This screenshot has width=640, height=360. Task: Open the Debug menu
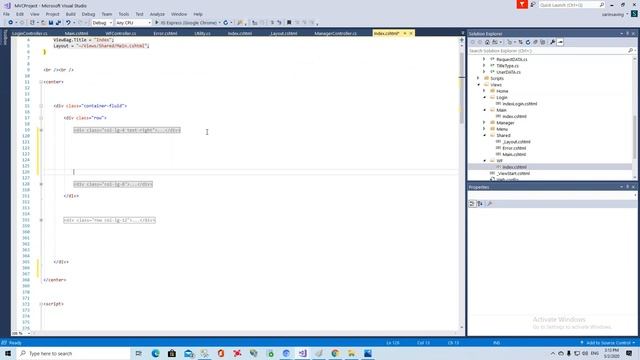(x=88, y=14)
